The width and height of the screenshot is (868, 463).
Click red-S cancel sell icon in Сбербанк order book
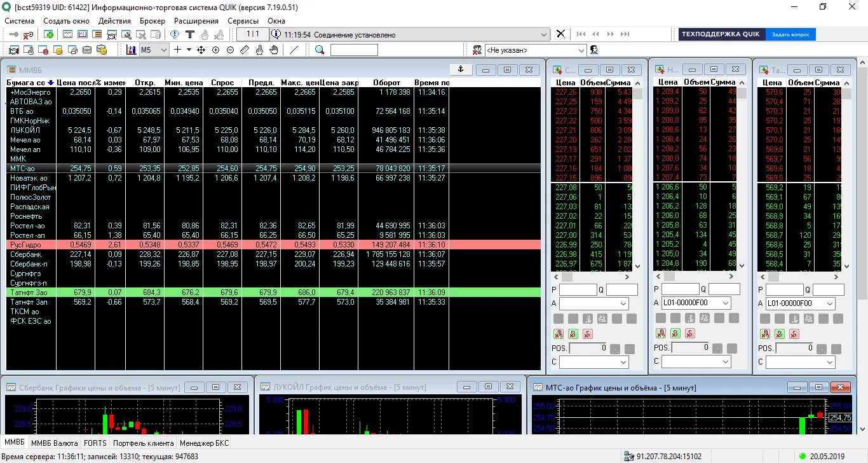tap(588, 334)
